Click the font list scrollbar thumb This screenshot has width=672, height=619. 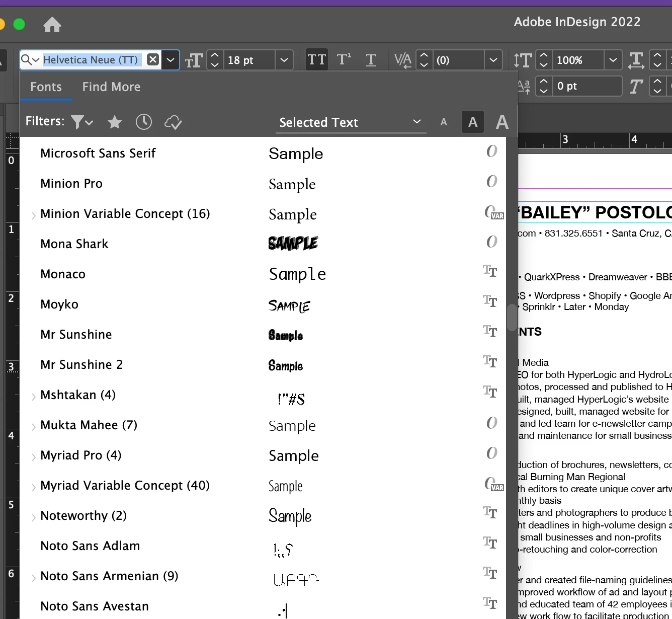[x=512, y=317]
